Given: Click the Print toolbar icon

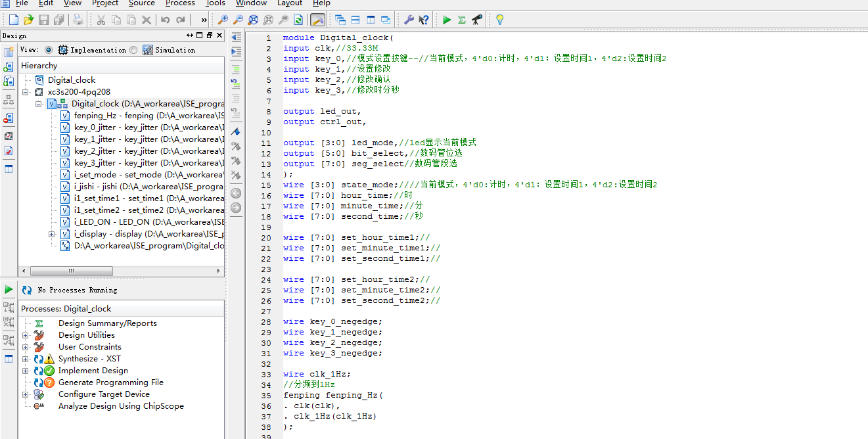Looking at the screenshot, I should pyautogui.click(x=78, y=20).
